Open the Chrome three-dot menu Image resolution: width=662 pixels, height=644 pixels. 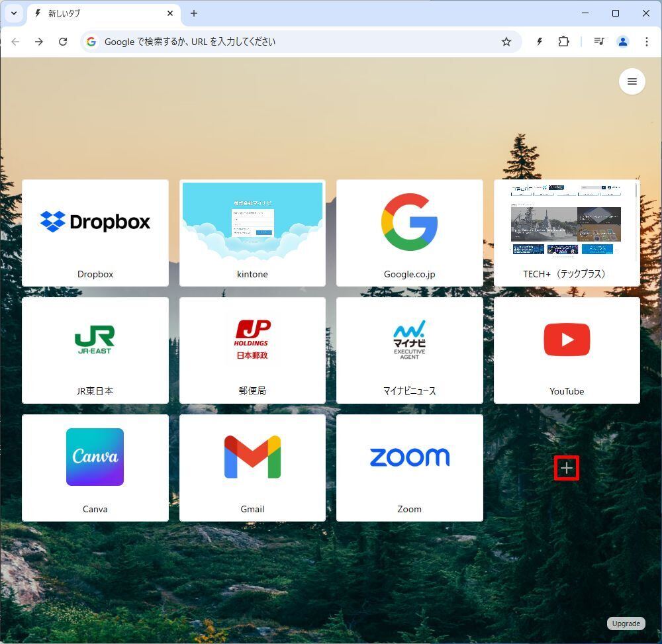[x=646, y=41]
